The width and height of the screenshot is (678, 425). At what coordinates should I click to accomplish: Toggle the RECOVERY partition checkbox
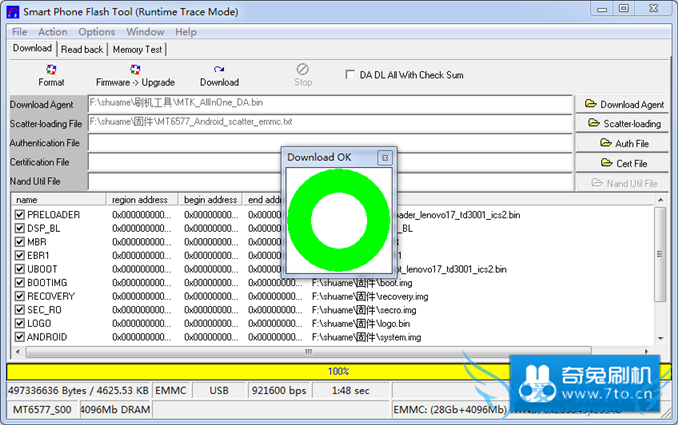(20, 296)
